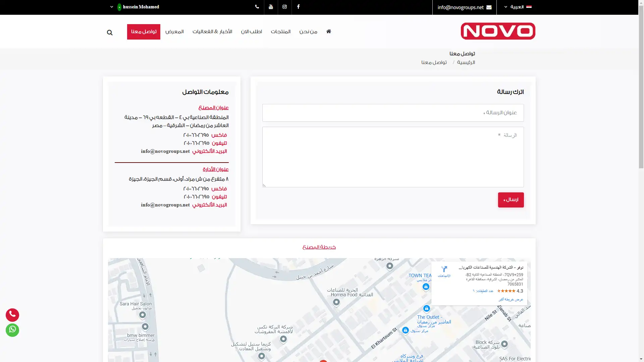
Task: Click the ارسال submit button
Action: 511,200
